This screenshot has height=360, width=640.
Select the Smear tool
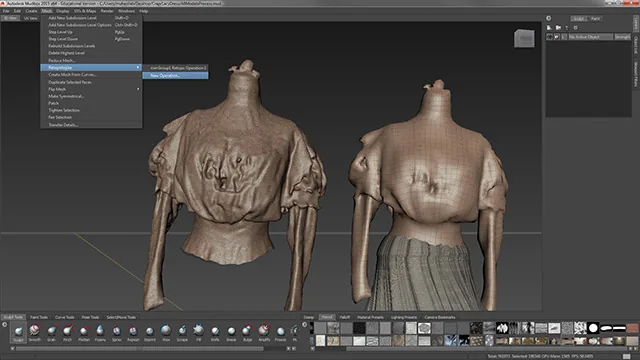(231, 332)
